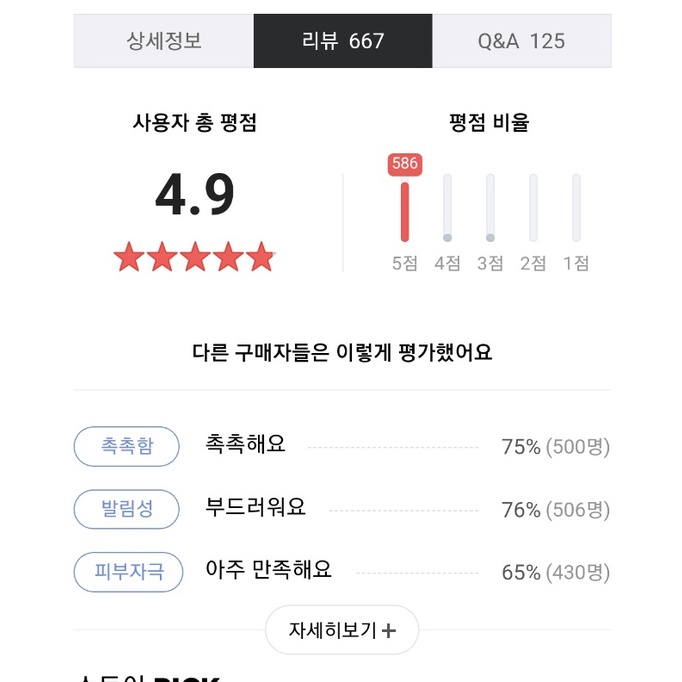Click the 발림성 tag pill

(127, 509)
